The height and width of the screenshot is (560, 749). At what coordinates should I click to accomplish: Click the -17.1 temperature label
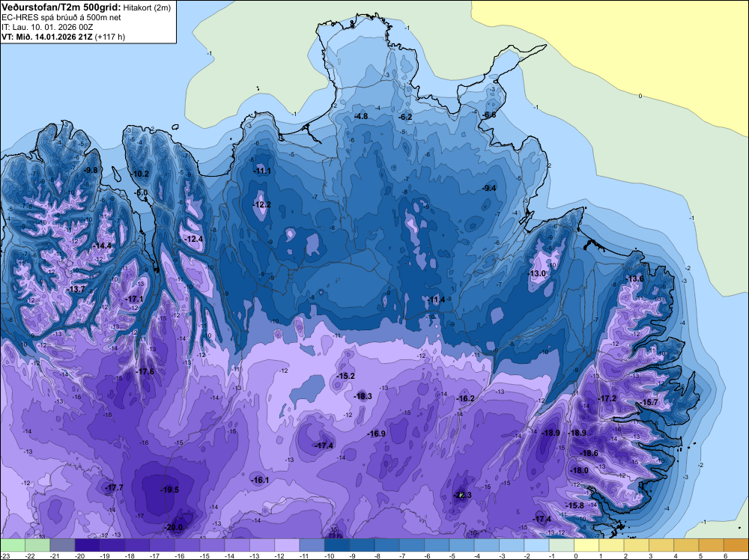click(134, 299)
